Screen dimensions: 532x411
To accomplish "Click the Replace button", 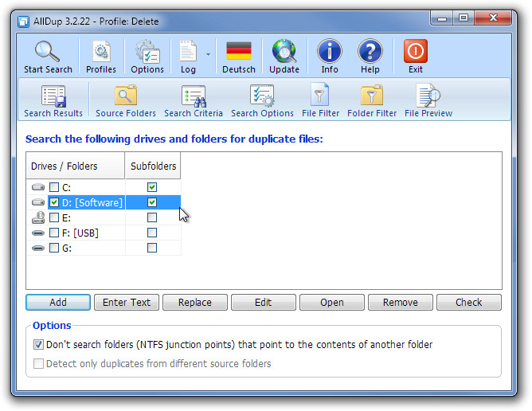I will pyautogui.click(x=195, y=302).
